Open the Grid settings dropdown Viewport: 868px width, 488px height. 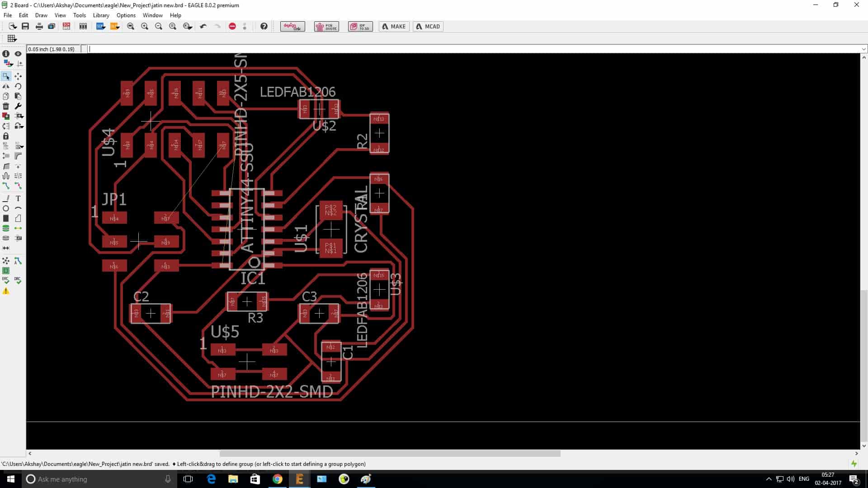(x=12, y=38)
